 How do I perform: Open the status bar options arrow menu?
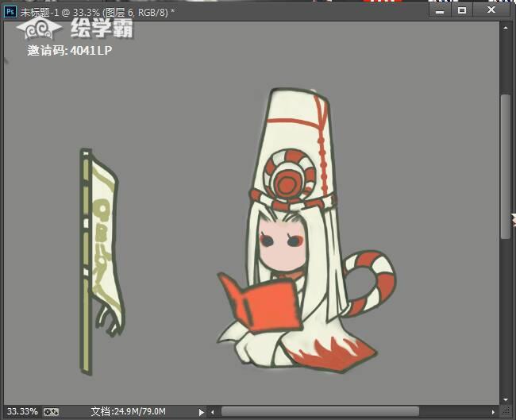[201, 412]
